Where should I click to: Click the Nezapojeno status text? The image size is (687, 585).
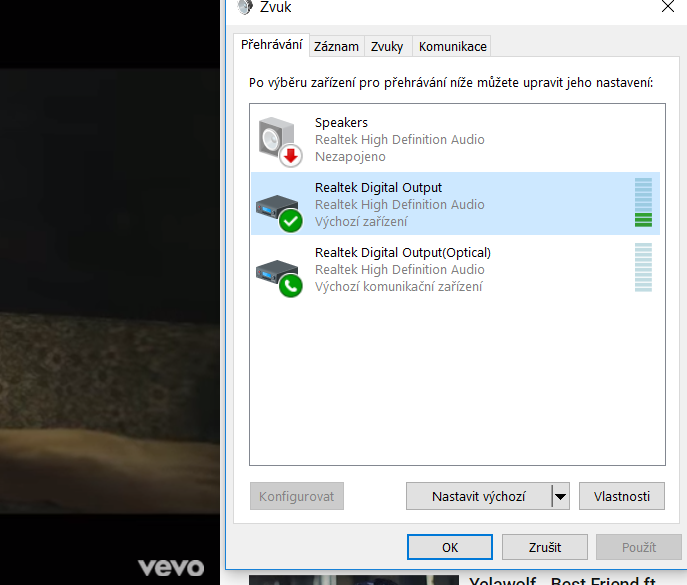(350, 157)
